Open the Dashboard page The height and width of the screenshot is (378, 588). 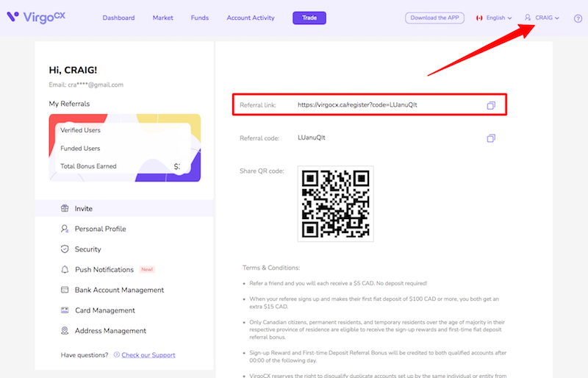click(118, 18)
